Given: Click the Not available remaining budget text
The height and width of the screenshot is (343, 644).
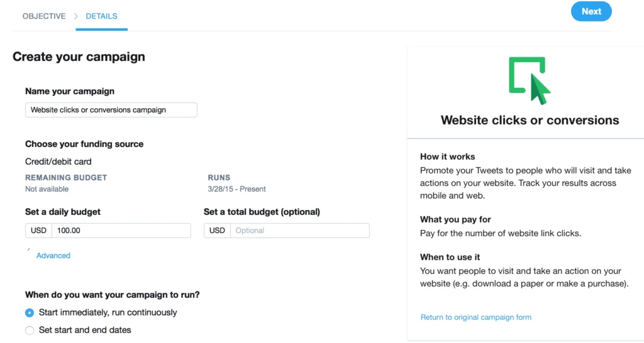Looking at the screenshot, I should tap(47, 189).
